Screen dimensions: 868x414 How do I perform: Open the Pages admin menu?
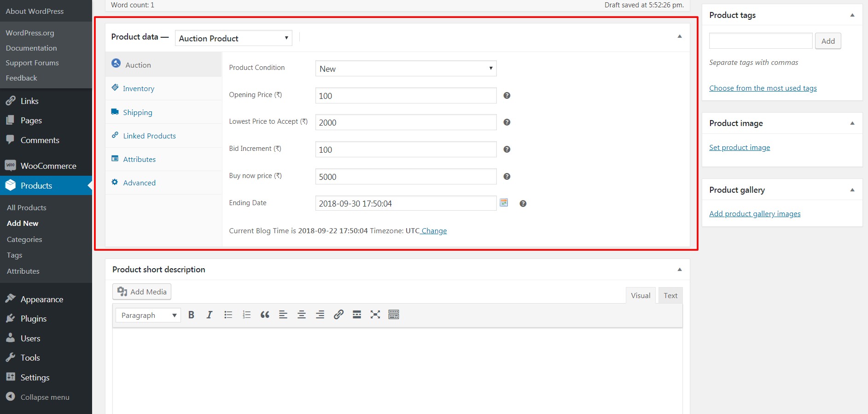(x=46, y=120)
